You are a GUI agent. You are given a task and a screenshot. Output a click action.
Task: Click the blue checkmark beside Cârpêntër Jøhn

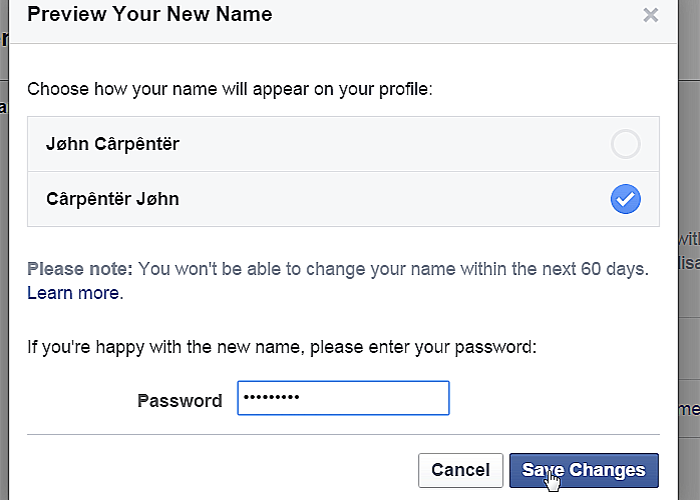(625, 199)
